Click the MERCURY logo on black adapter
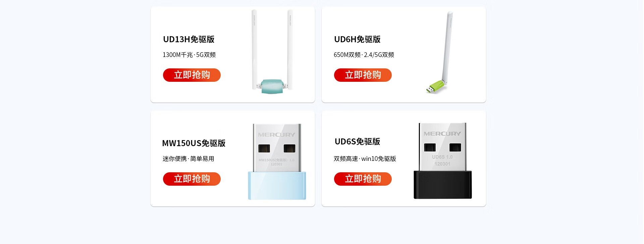Viewport: 644px width, 244px height. coord(442,134)
